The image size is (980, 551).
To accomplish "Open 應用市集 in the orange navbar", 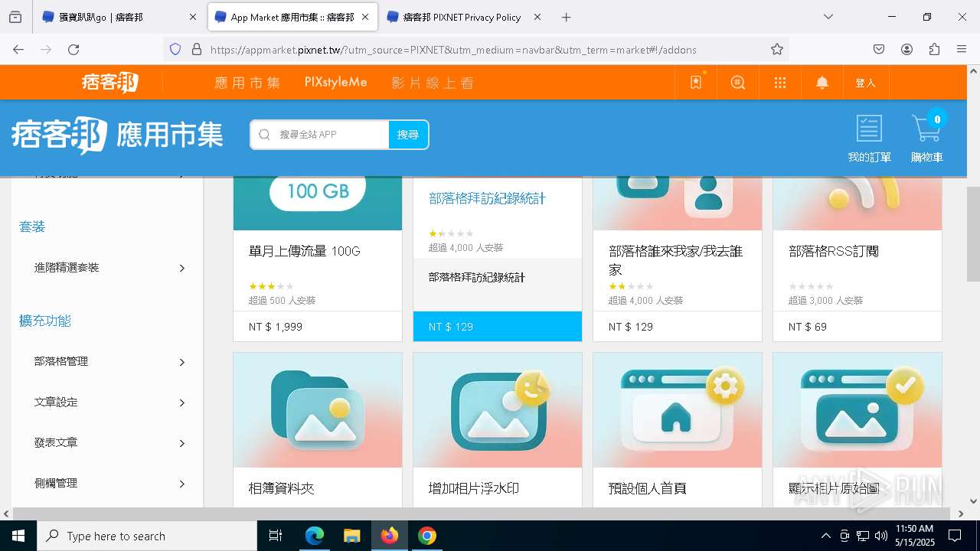I will pos(247,83).
